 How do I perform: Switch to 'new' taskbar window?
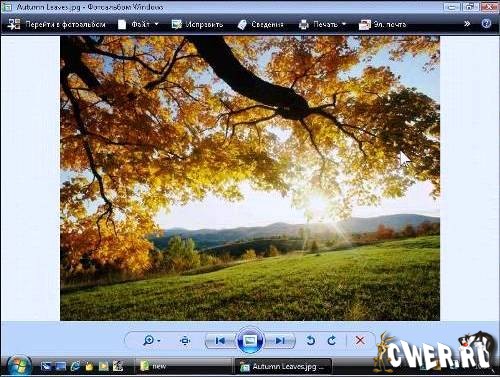tap(183, 367)
